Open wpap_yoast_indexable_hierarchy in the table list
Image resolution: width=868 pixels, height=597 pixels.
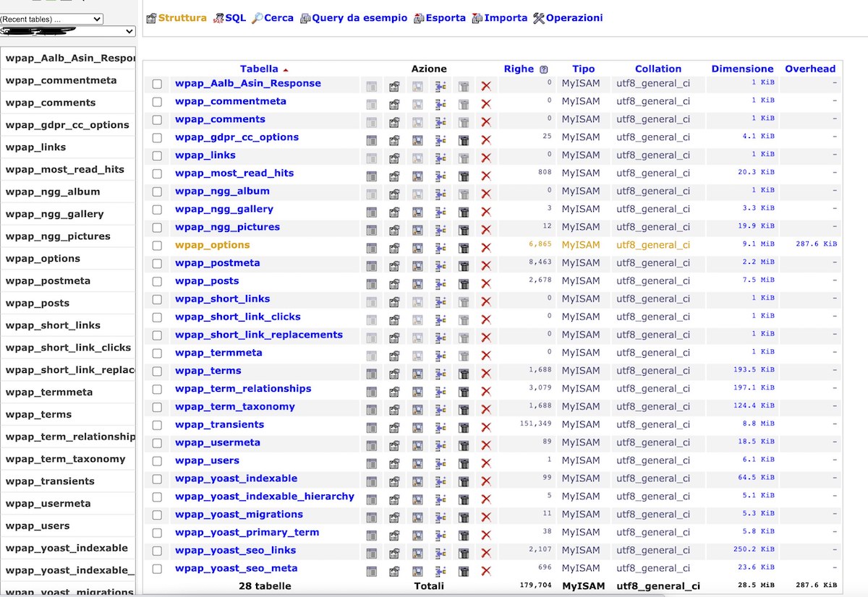(x=265, y=497)
